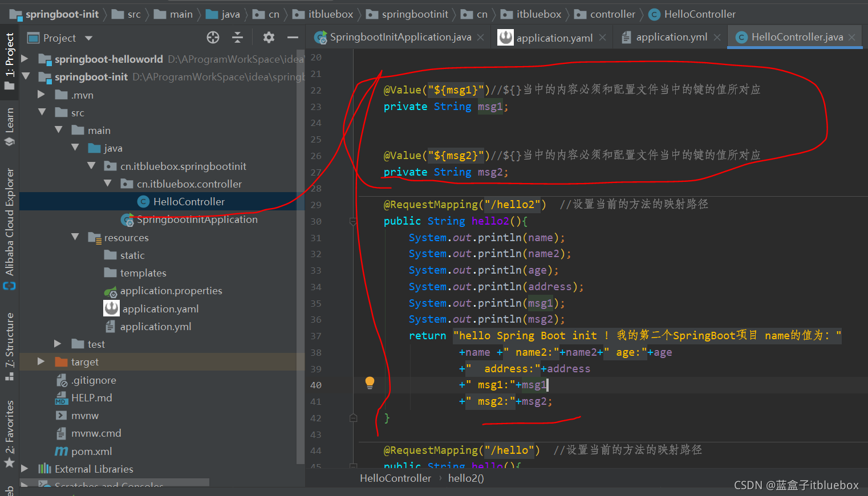Open the 1: Project tool window button
This screenshot has width=868, height=496.
coord(9,61)
